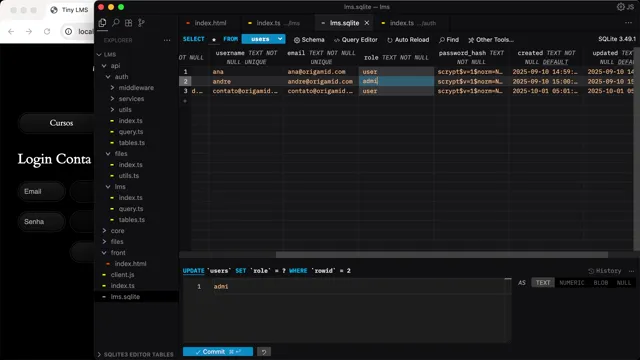Open the Schema view
Viewport: 640px width, 360px height.
click(x=309, y=40)
